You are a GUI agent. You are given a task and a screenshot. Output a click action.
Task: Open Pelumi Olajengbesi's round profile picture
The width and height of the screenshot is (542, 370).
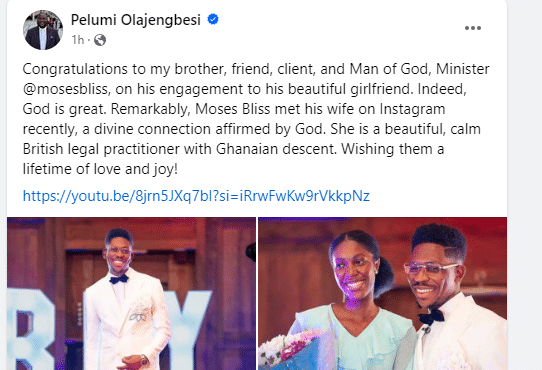point(43,30)
